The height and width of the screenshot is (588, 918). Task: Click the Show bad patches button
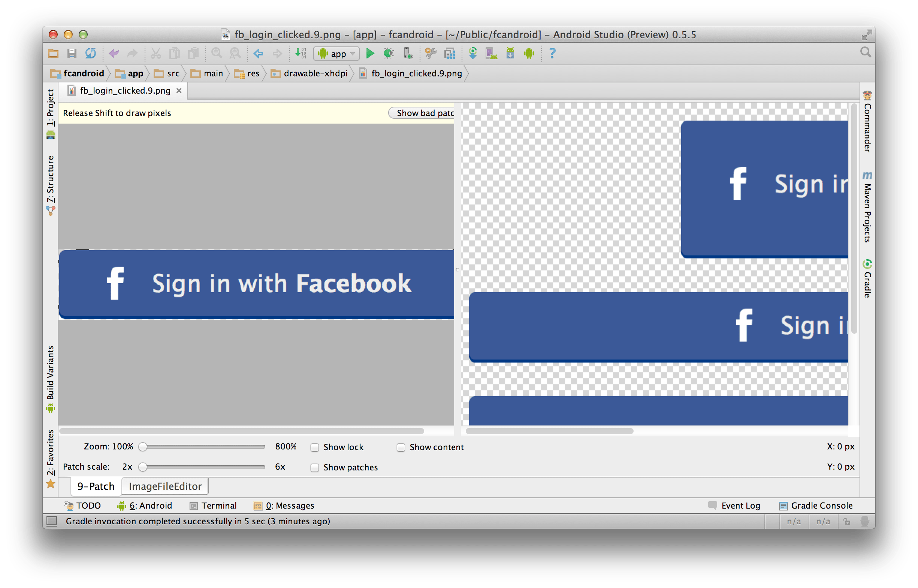tap(422, 113)
